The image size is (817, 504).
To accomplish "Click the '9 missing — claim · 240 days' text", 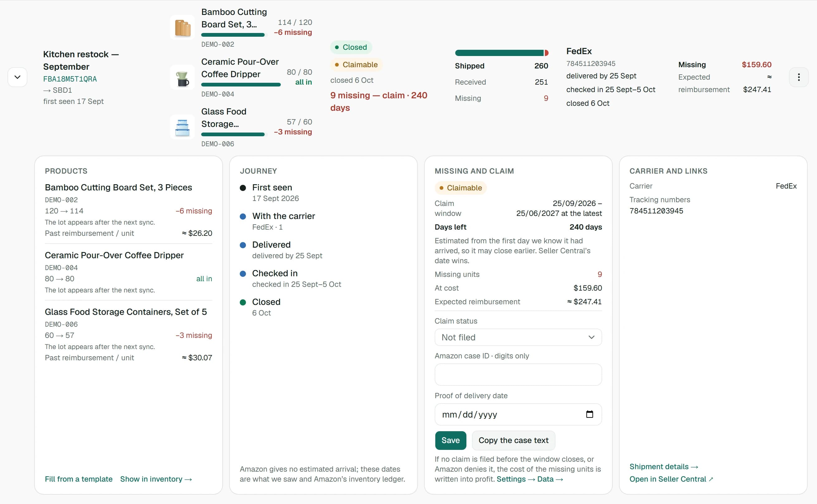I will 379,101.
